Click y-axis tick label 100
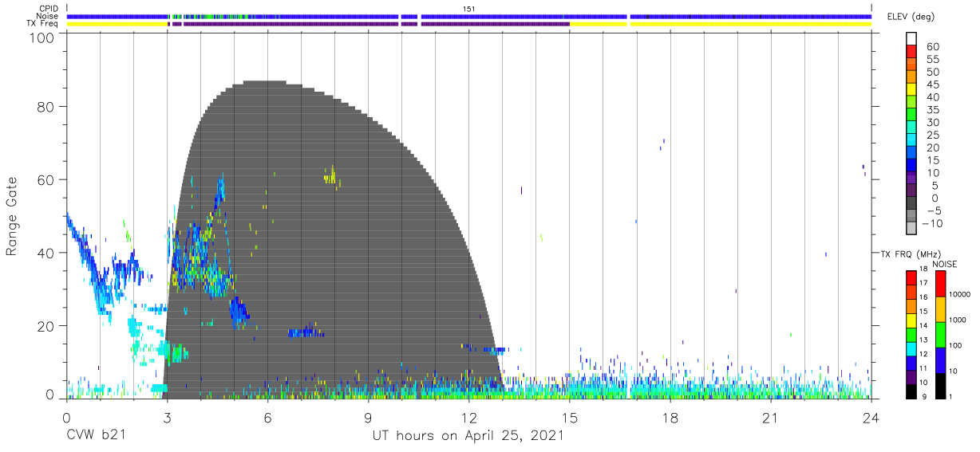Screen dimensions: 980x452 coord(41,37)
